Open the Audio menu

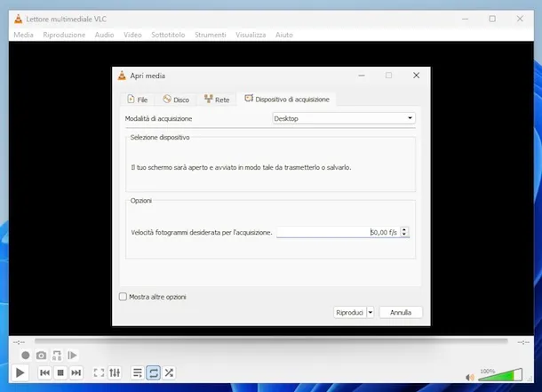click(x=104, y=35)
